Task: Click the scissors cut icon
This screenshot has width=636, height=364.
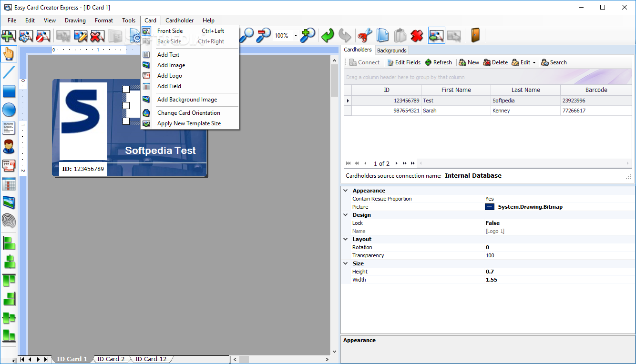Action: (x=365, y=35)
